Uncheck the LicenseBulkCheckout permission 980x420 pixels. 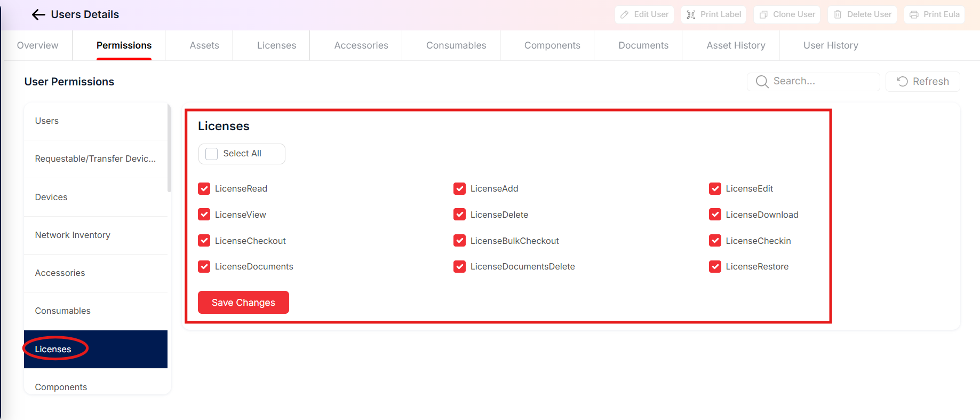(459, 241)
